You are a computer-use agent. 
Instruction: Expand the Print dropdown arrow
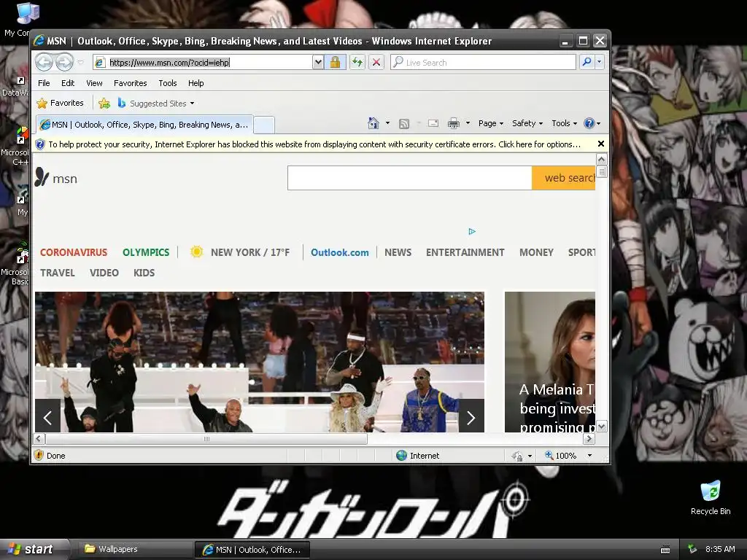pos(468,123)
